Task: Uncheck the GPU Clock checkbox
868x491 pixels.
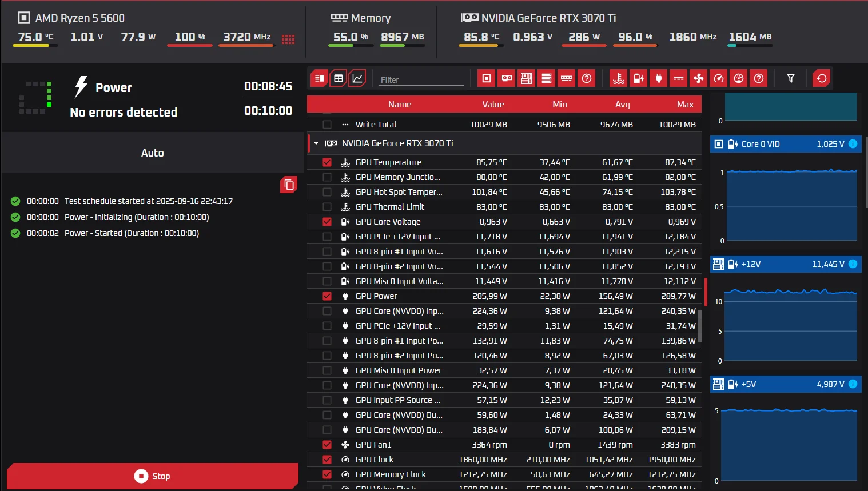Action: coord(327,460)
